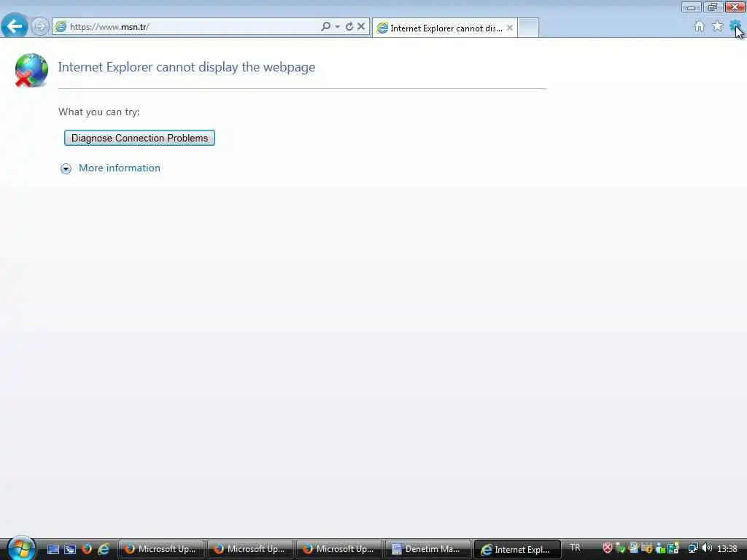This screenshot has width=747, height=560.
Task: Click Switch between windows quick launch icon
Action: [70, 549]
